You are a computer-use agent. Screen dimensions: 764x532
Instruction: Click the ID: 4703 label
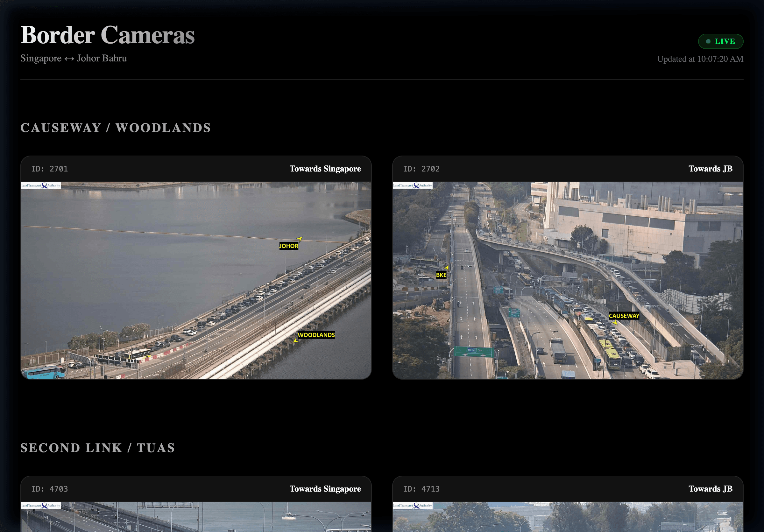point(50,489)
